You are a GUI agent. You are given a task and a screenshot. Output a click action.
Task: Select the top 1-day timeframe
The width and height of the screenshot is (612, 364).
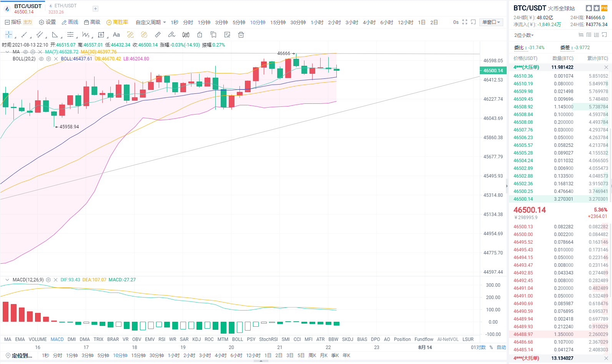point(422,22)
